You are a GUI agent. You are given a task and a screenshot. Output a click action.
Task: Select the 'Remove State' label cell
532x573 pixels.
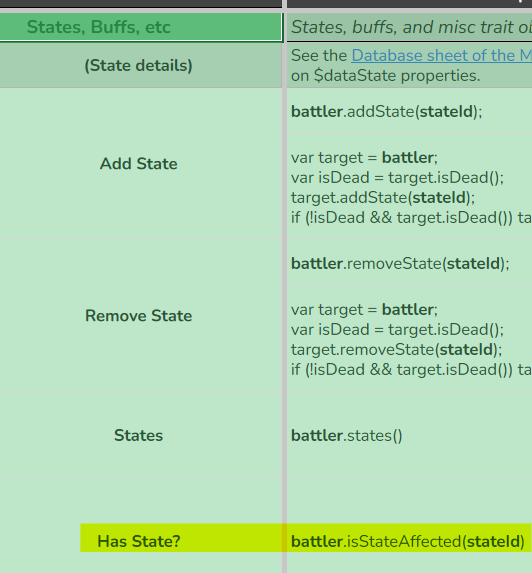pos(141,315)
